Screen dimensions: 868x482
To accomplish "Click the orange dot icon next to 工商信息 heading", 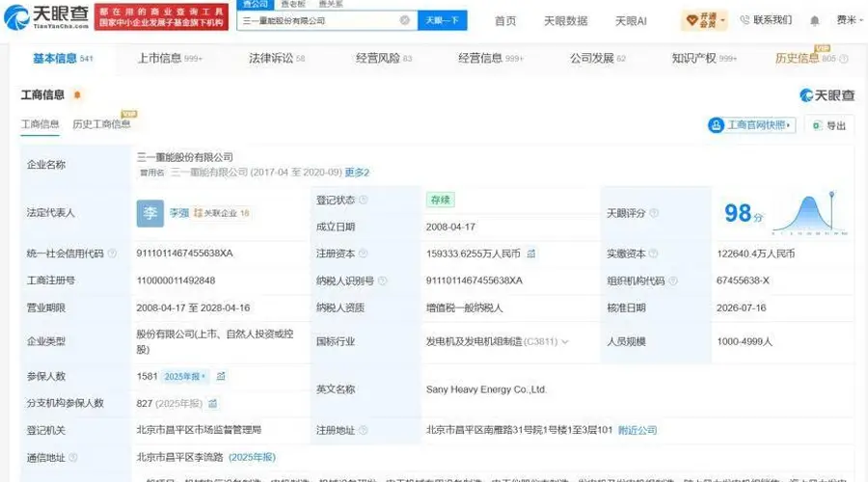I will click(x=77, y=95).
